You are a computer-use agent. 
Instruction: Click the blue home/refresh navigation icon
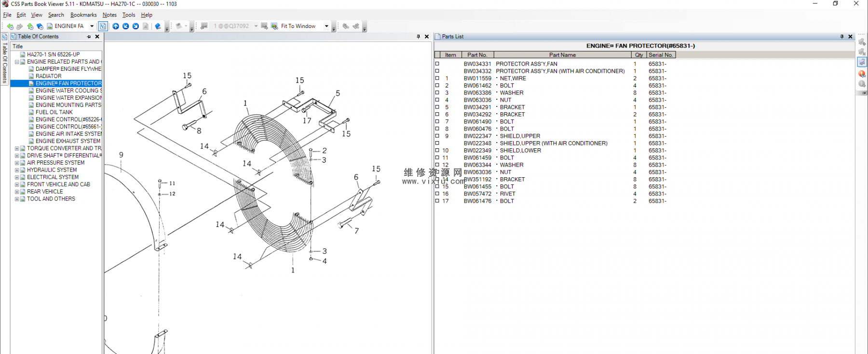[40, 26]
